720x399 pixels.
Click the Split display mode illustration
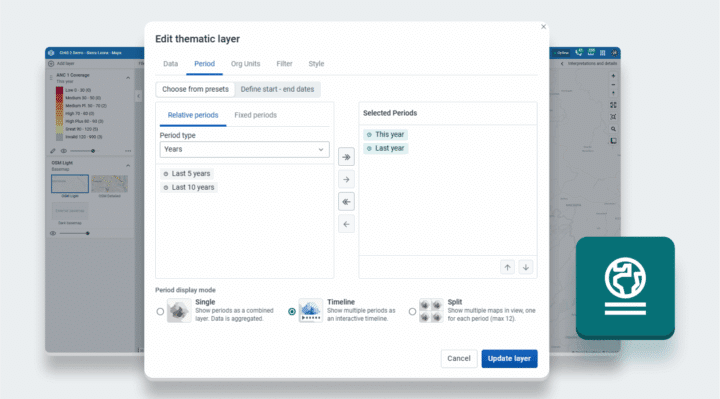click(x=431, y=311)
